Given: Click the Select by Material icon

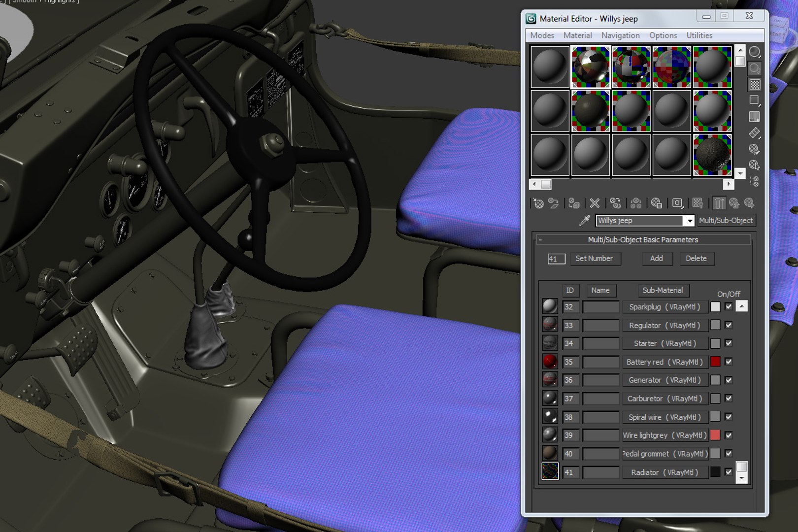Looking at the screenshot, I should [x=754, y=165].
